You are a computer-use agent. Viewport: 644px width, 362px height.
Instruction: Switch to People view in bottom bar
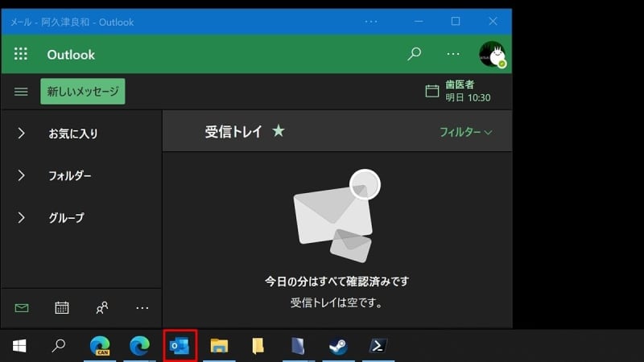102,308
